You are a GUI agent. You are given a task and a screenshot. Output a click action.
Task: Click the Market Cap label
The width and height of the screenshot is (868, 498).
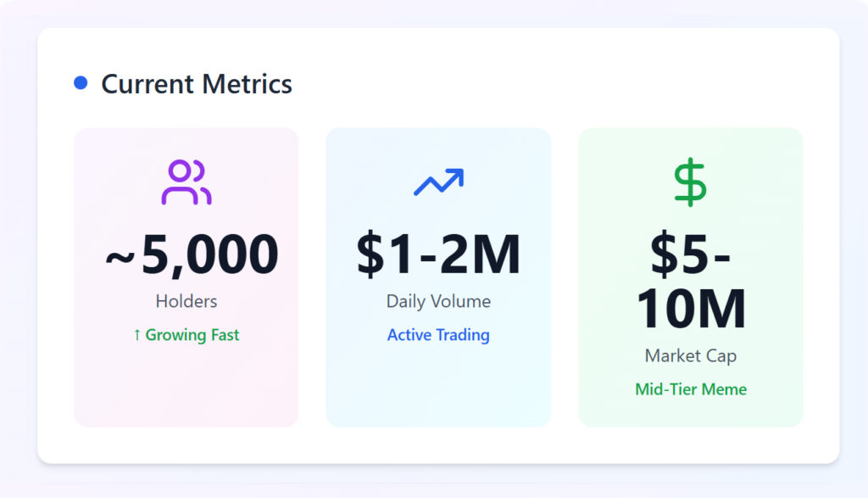(690, 355)
